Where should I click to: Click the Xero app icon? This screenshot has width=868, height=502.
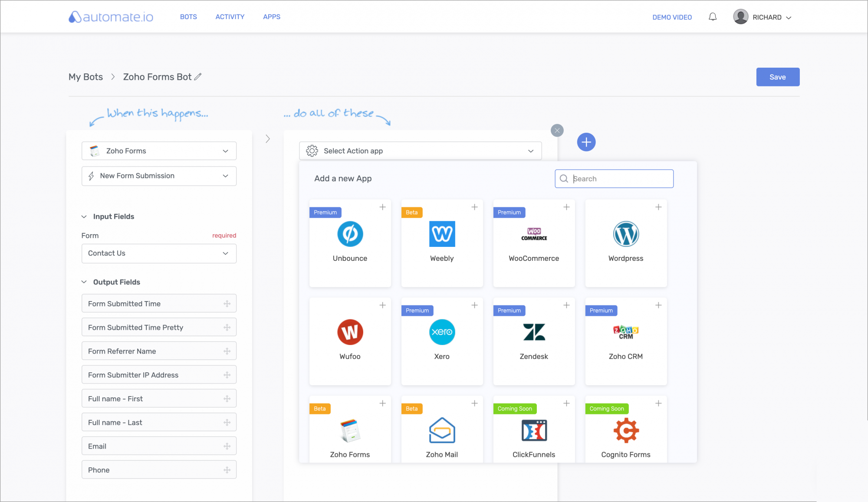coord(442,331)
